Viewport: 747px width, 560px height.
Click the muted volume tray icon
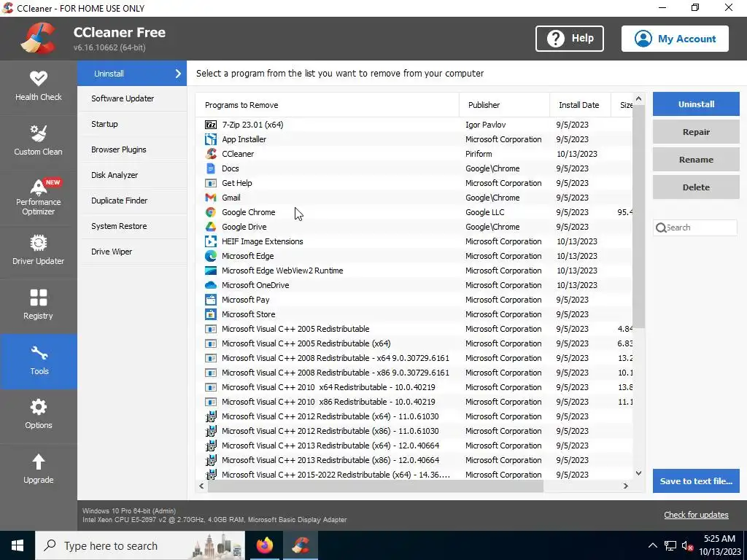[x=687, y=545]
